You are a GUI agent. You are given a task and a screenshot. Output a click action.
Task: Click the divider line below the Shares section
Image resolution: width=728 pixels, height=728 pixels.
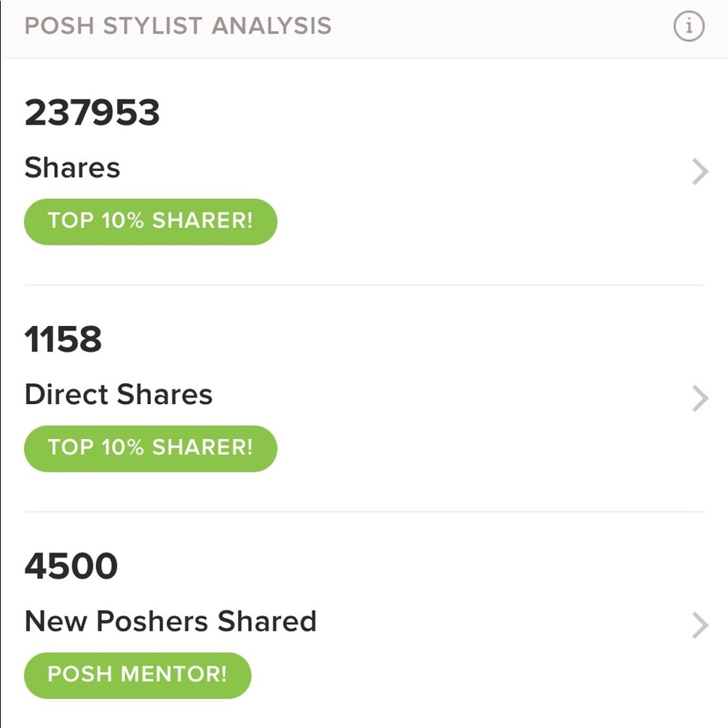[364, 285]
